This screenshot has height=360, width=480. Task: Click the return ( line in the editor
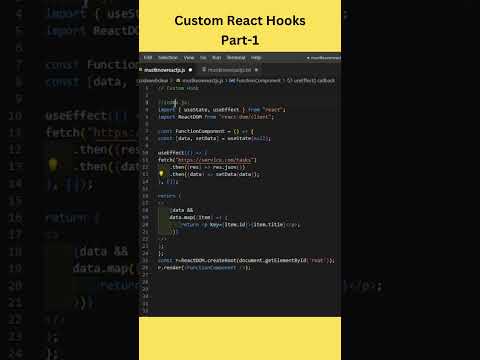[170, 196]
